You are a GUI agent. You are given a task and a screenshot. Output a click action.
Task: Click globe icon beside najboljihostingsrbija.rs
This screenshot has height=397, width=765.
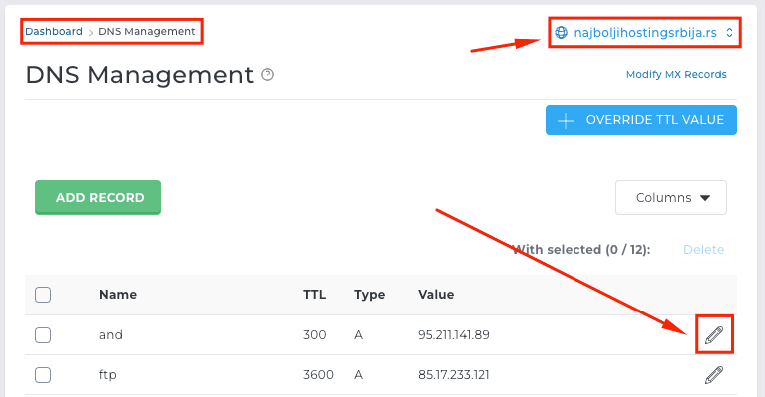pyautogui.click(x=562, y=33)
